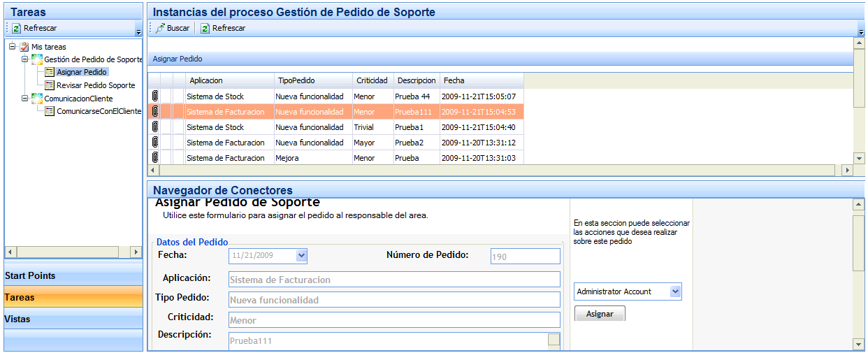
Task: Click paperclip icon on highlighted Prueba111 row
Action: [x=154, y=112]
